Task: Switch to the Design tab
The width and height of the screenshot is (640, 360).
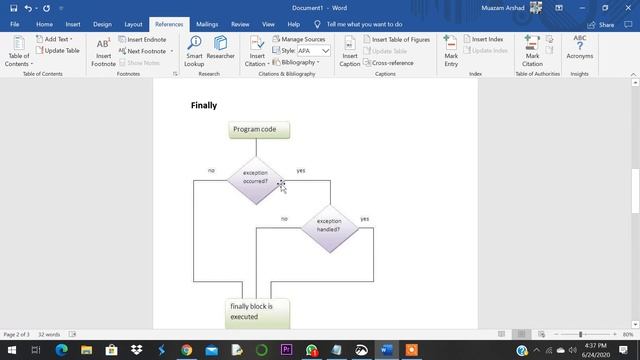Action: pyautogui.click(x=102, y=24)
